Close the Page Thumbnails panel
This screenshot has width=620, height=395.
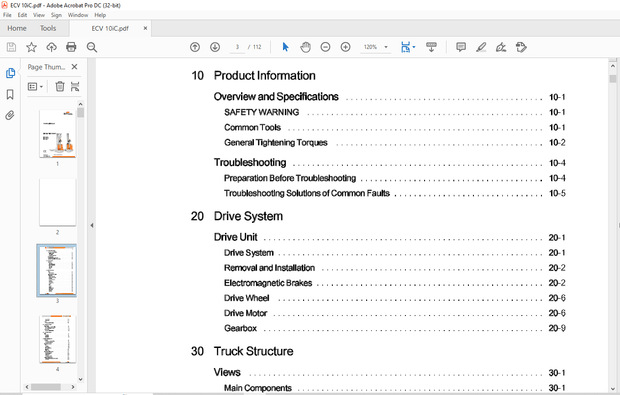(74, 67)
